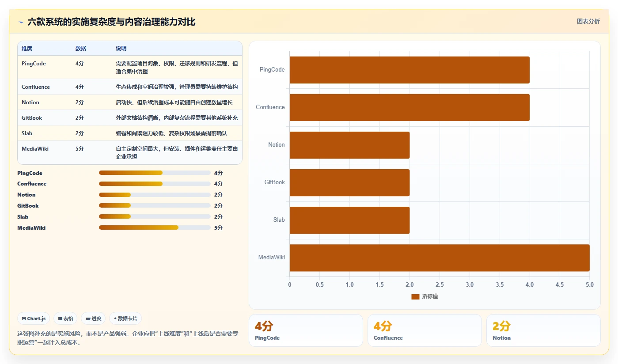618x364 pixels.
Task: Click the 5分 score in MediaWiki table row
Action: coord(80,149)
